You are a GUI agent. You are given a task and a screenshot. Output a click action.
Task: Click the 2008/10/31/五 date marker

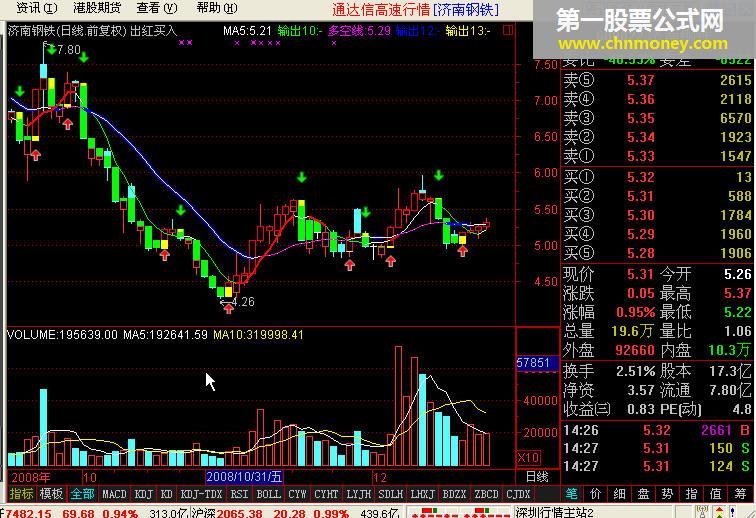tap(244, 477)
